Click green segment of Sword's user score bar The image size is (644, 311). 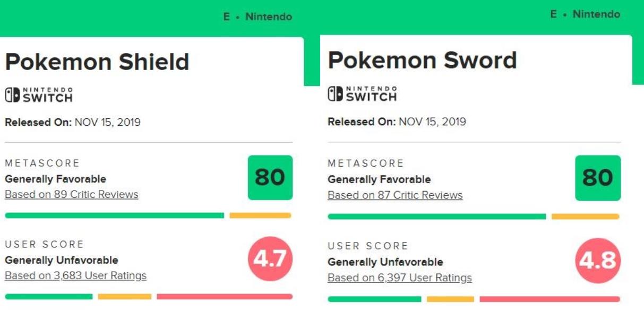pyautogui.click(x=374, y=299)
